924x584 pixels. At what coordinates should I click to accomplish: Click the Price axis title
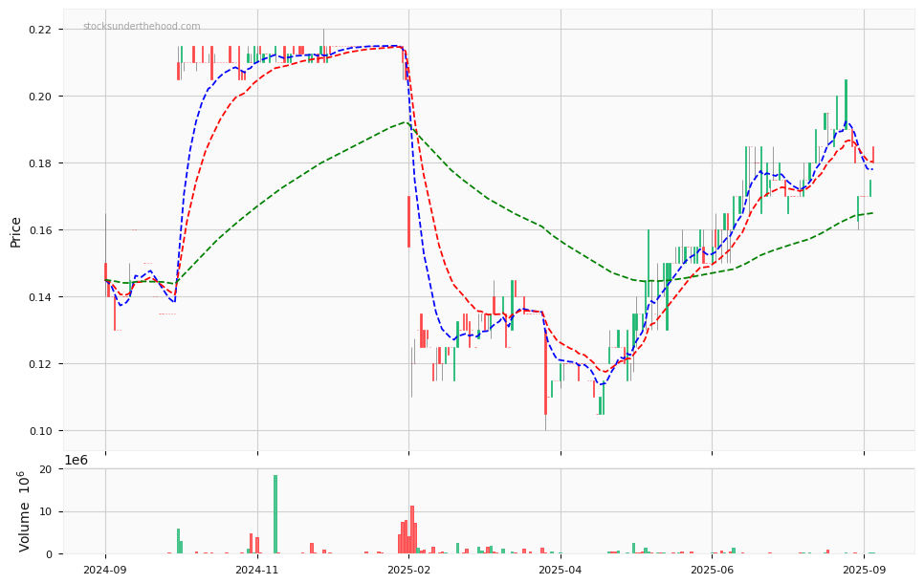pyautogui.click(x=15, y=232)
